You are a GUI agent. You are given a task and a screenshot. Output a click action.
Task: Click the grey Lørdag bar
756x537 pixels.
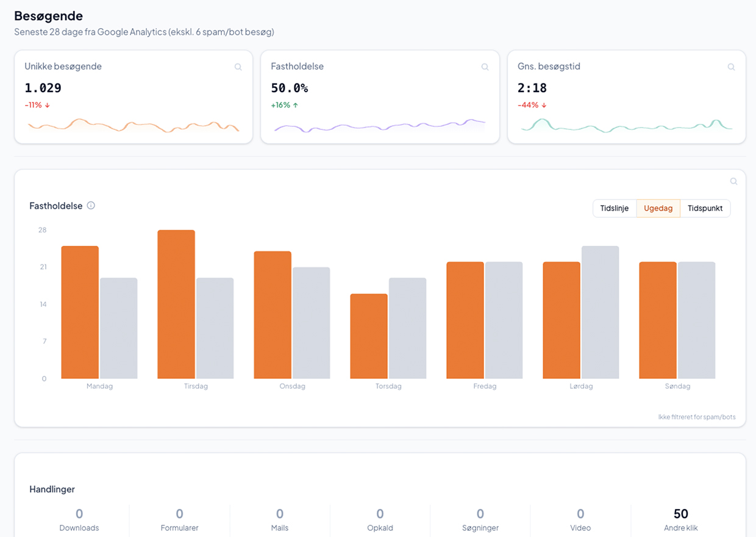[600, 312]
